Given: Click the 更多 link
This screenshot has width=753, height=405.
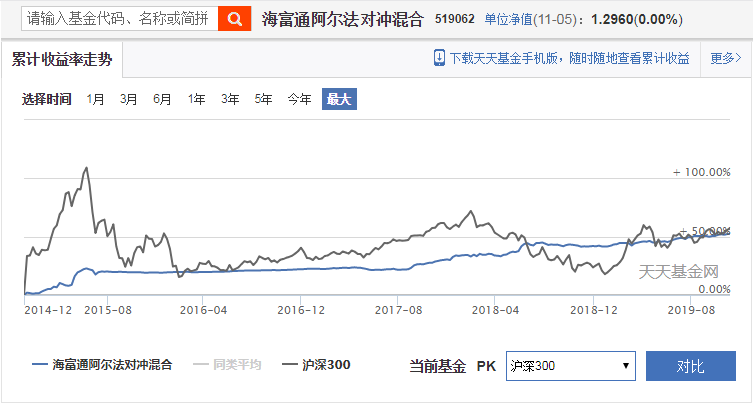Looking at the screenshot, I should 726,59.
